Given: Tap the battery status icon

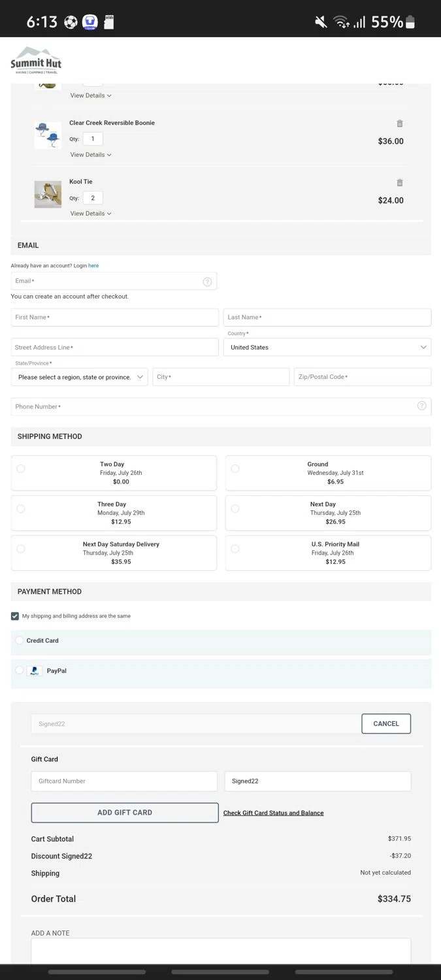Looking at the screenshot, I should (x=410, y=22).
